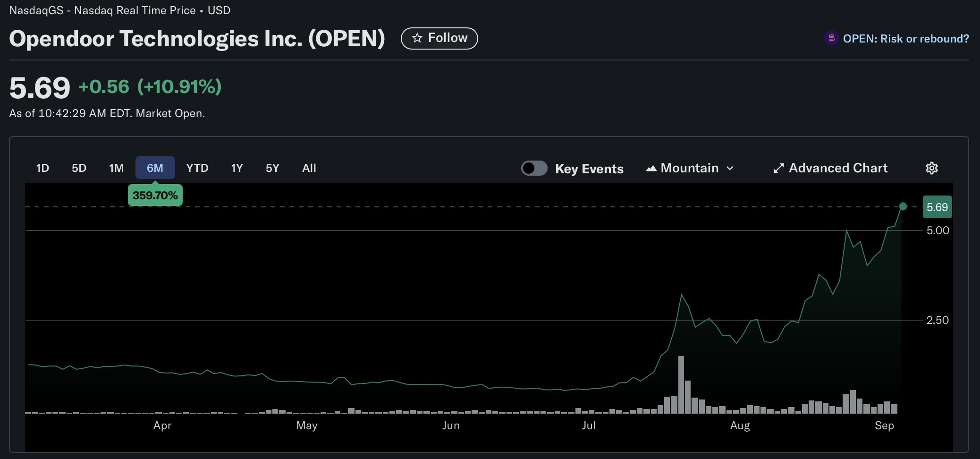
Task: Click the 5.69 current price label on axis
Action: point(937,207)
